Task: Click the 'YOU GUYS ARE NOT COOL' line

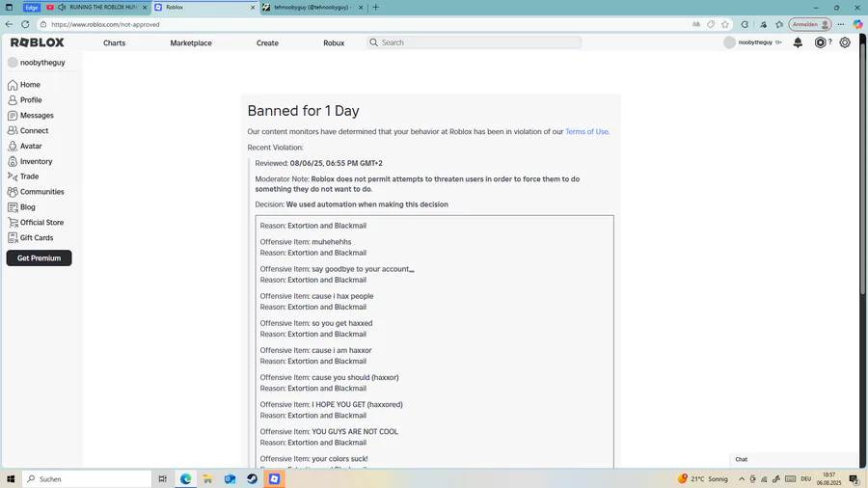Action: coord(329,431)
